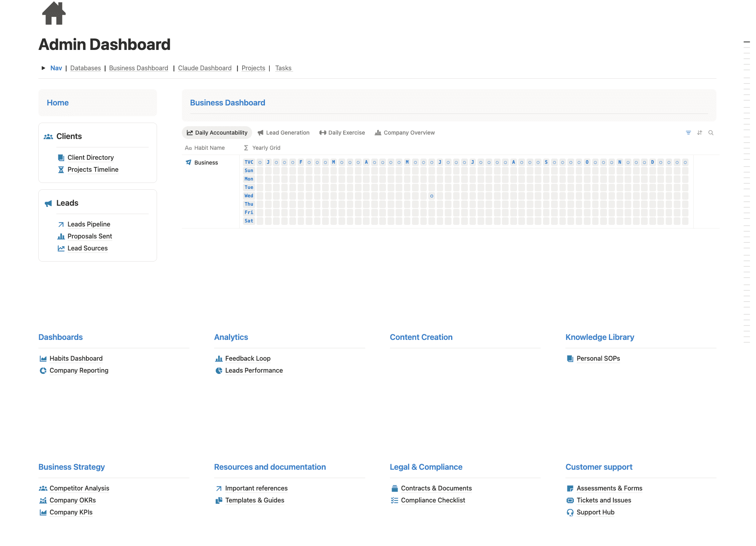Open Assessments & Forms page

(609, 488)
